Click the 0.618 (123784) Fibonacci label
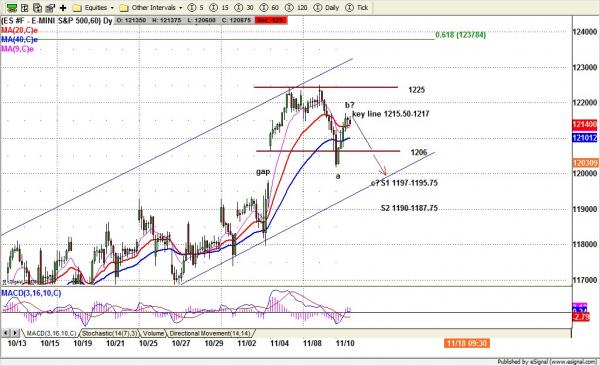Viewport: 600px width, 366px height. pos(460,35)
